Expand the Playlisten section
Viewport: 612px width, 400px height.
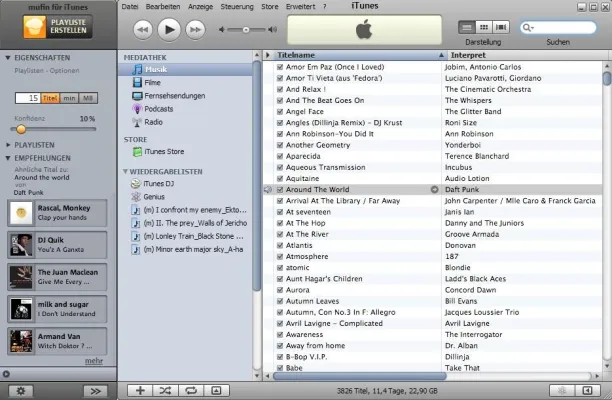tap(8, 145)
